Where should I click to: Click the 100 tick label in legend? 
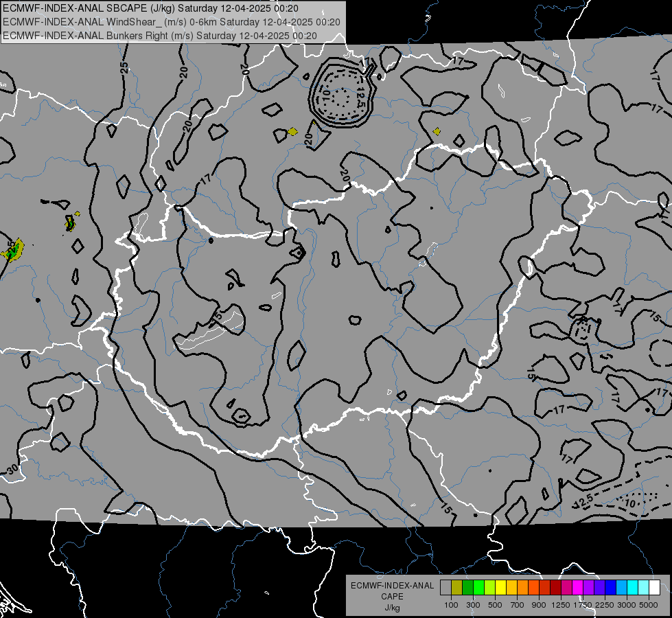tap(451, 605)
